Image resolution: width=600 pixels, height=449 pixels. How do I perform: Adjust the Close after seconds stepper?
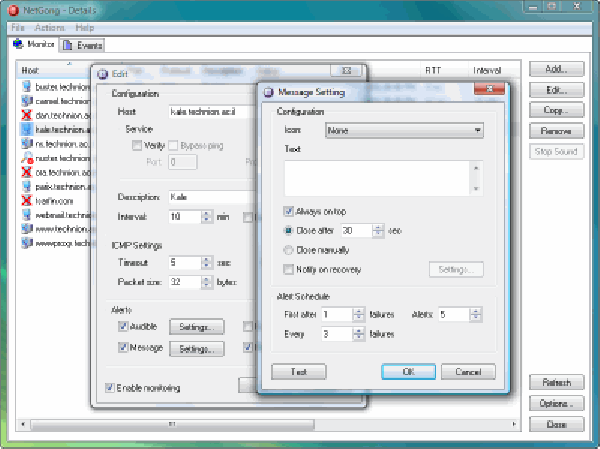pos(378,230)
